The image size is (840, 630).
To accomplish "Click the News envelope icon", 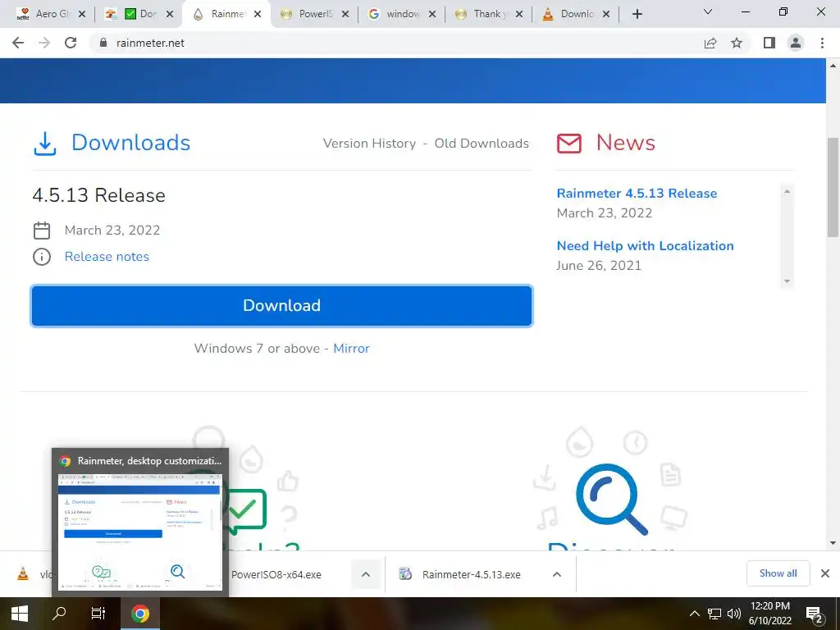I will click(569, 144).
